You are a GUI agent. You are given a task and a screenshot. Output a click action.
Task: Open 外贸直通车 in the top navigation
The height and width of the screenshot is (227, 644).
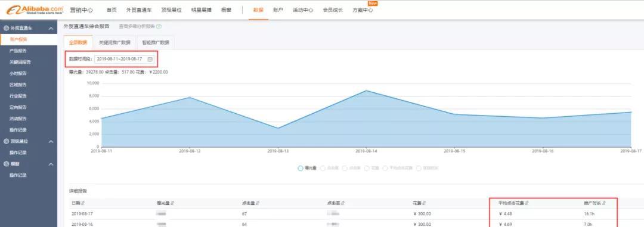pyautogui.click(x=139, y=10)
